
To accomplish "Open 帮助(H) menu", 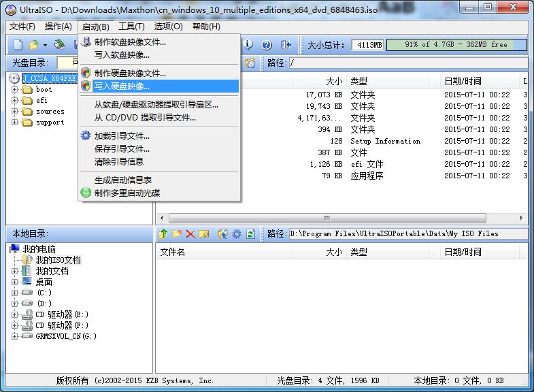I will point(206,27).
